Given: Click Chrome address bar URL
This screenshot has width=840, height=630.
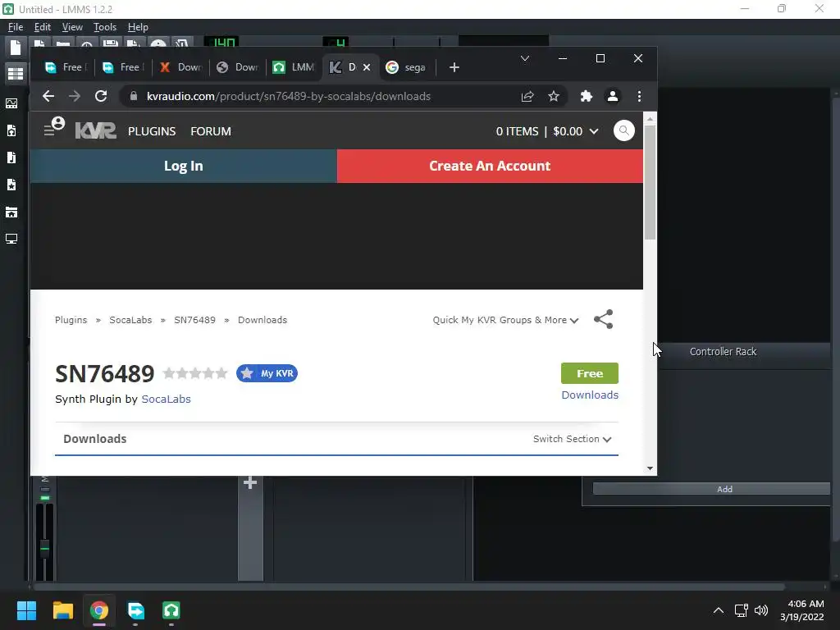Looking at the screenshot, I should pyautogui.click(x=288, y=97).
